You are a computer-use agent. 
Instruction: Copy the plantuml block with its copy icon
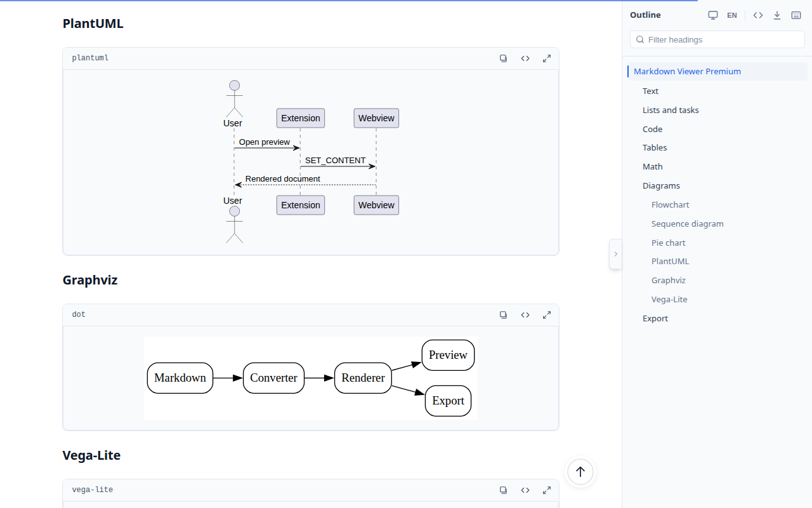coord(504,58)
